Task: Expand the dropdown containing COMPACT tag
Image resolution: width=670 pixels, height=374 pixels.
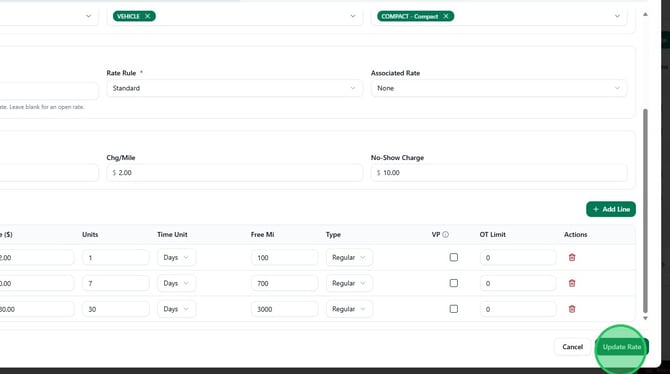Action: (x=617, y=16)
